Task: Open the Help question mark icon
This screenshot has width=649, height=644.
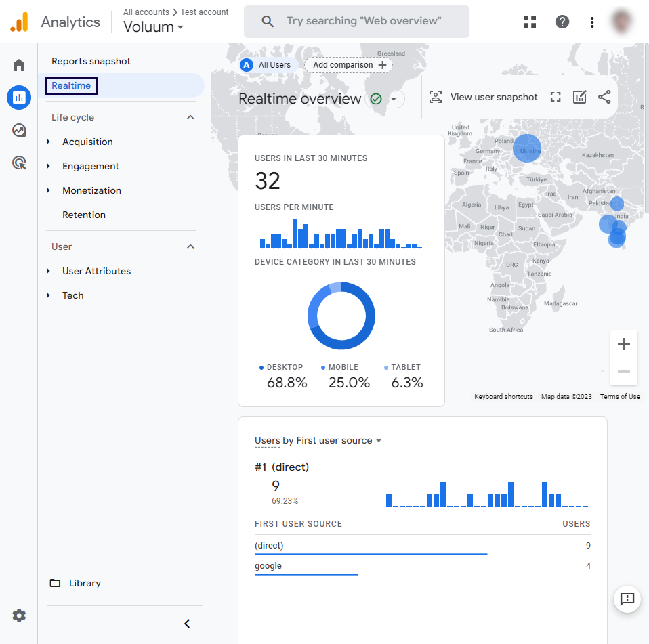Action: point(562,22)
